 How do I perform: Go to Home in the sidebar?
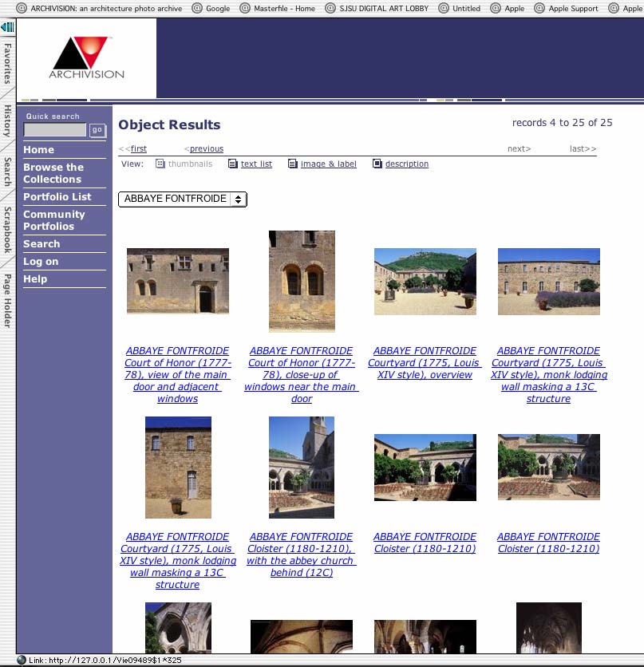[x=39, y=150]
